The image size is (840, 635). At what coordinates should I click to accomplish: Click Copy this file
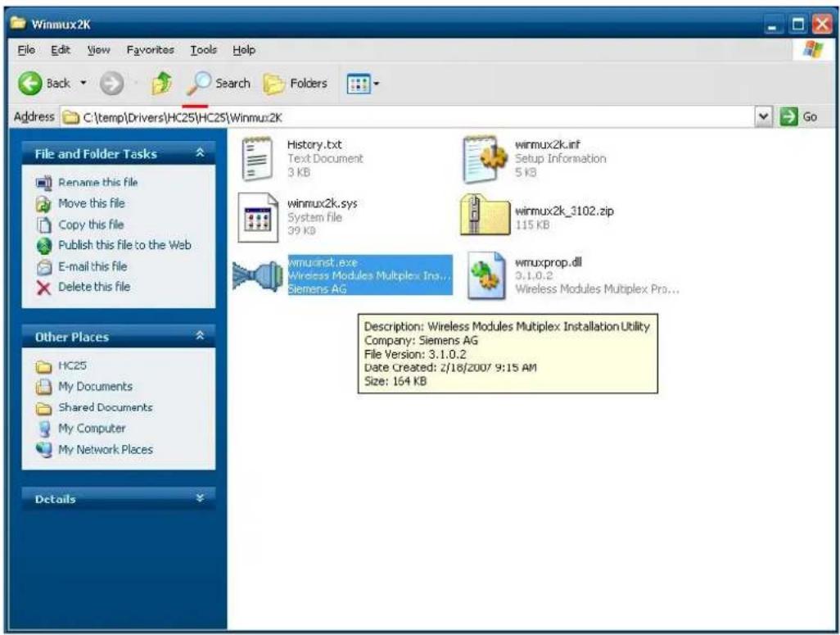[91, 225]
